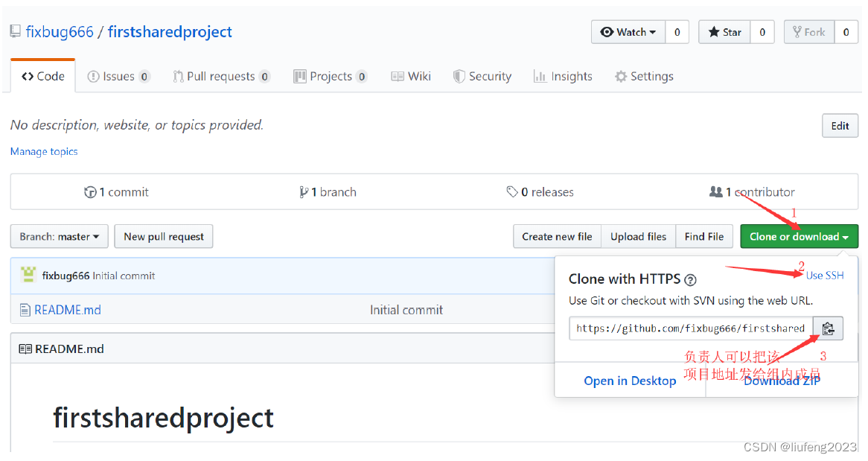Open the Watch notifications dropdown
This screenshot has width=868, height=461.
(629, 32)
